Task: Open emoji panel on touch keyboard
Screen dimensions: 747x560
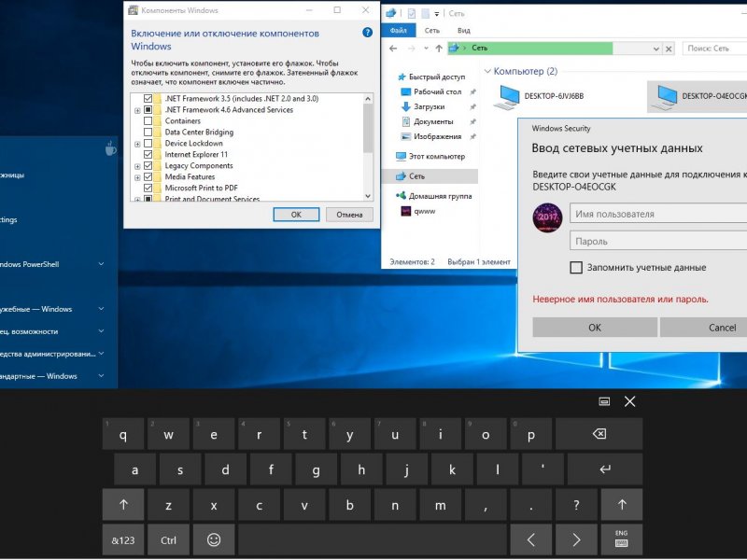Action: coord(214,539)
